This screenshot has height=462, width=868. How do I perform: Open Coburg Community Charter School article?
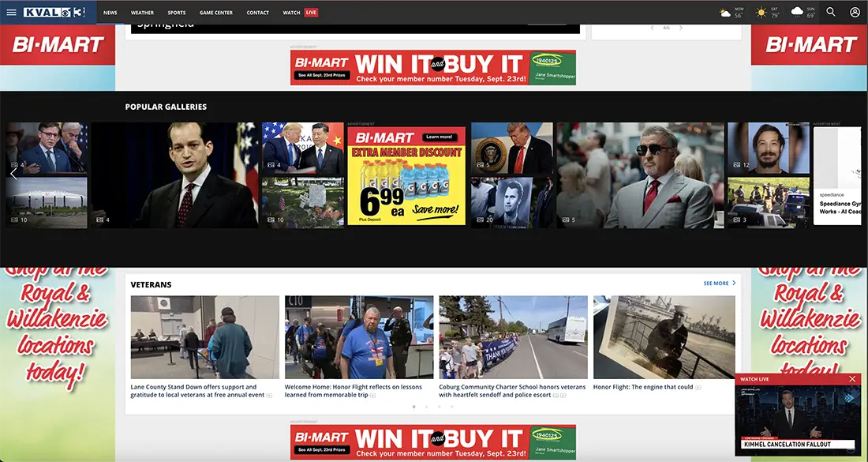(512, 391)
